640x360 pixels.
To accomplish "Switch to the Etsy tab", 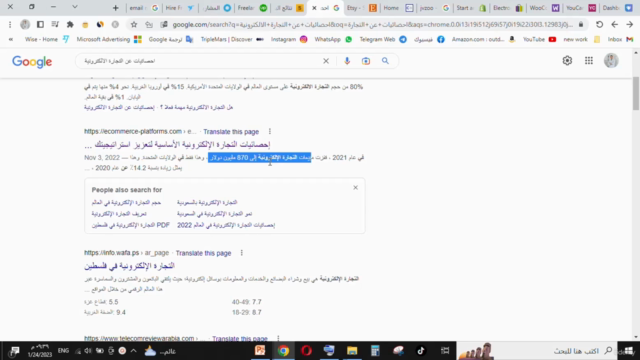I will (x=361, y=8).
